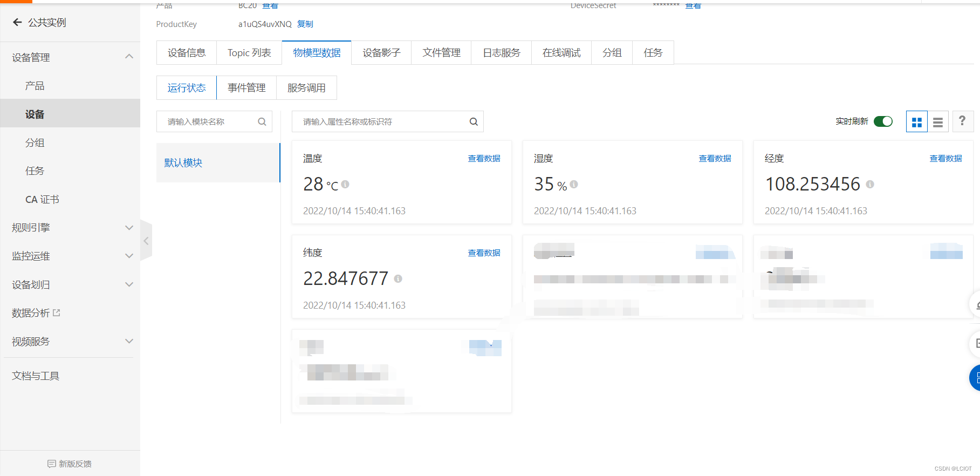
Task: Open the 设备信息 tab
Action: [x=187, y=52]
